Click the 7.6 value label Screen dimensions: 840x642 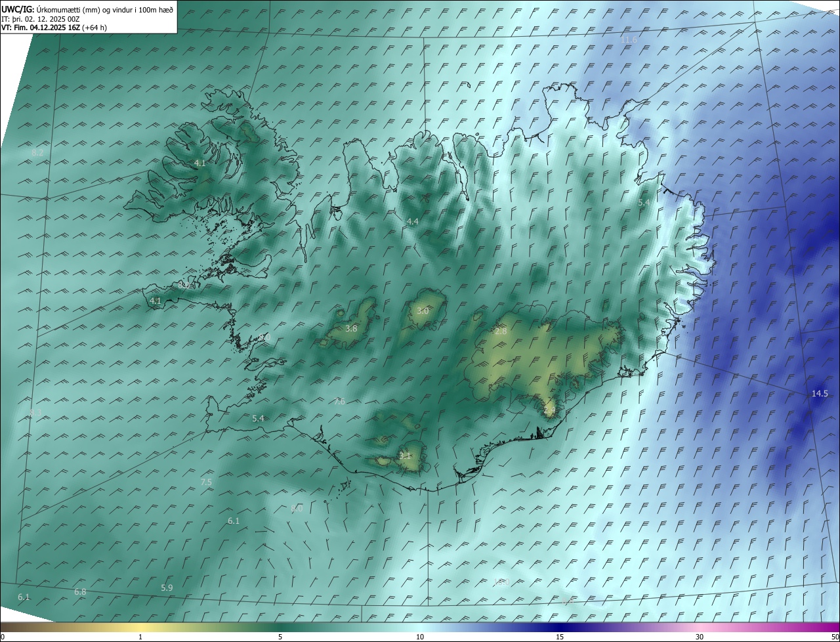tap(339, 401)
